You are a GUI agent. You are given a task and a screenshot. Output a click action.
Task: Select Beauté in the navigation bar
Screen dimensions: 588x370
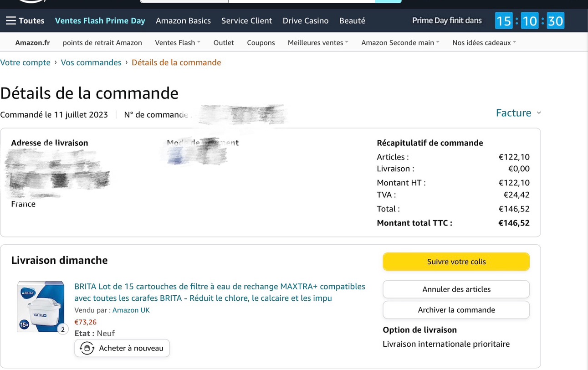pos(352,21)
